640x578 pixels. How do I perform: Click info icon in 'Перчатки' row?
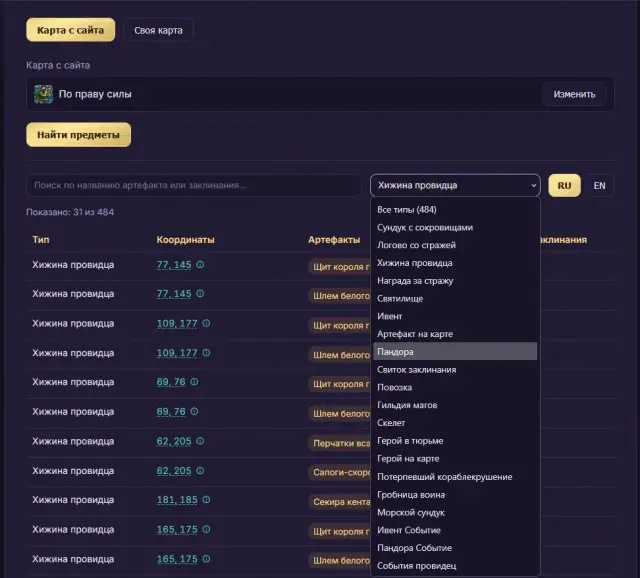[200, 441]
